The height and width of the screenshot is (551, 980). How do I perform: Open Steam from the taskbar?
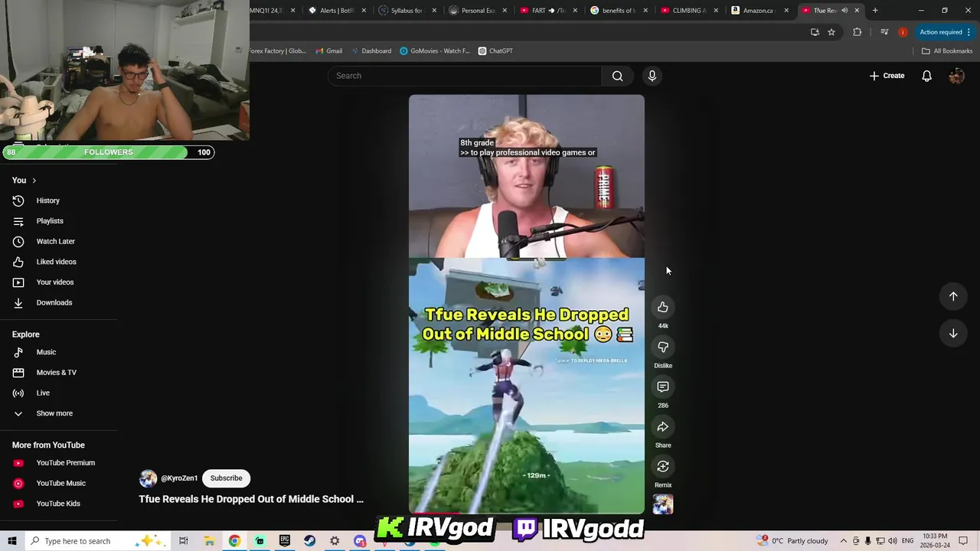(309, 541)
